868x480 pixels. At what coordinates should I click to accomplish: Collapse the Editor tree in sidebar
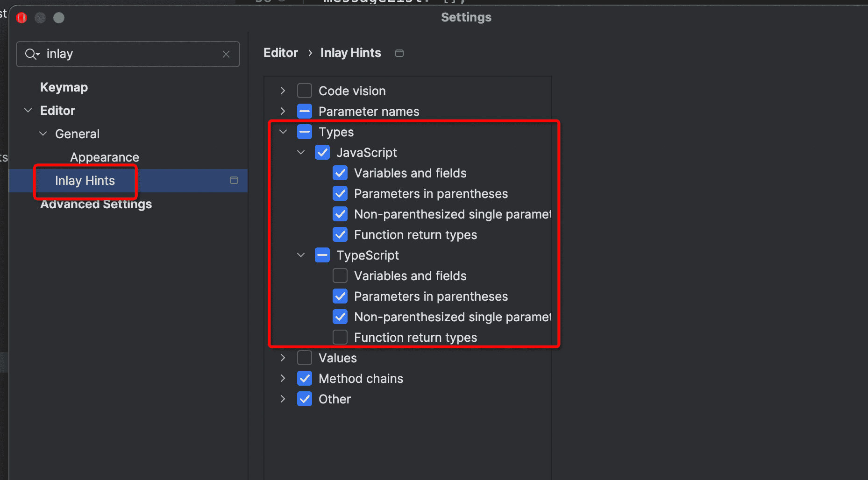pyautogui.click(x=28, y=111)
